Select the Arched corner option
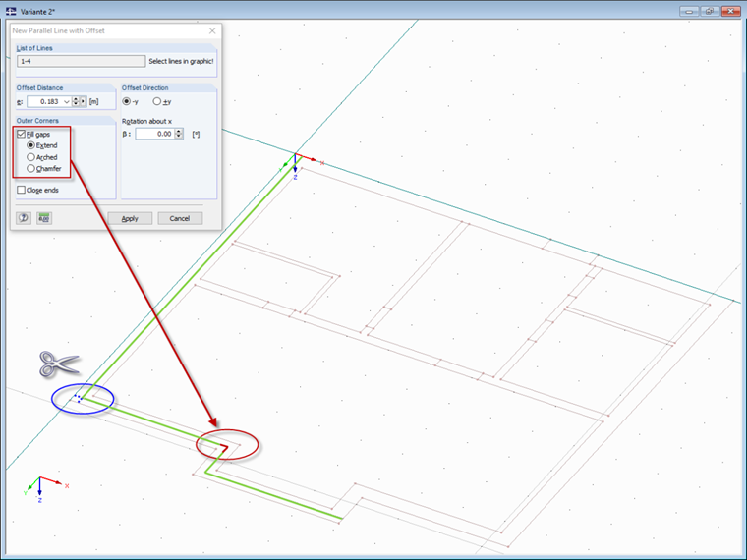The width and height of the screenshot is (747, 560). pyautogui.click(x=31, y=156)
